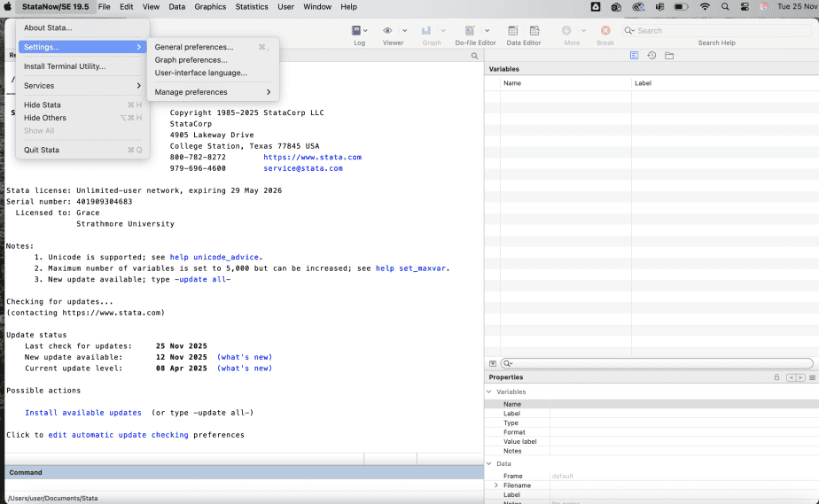Focus the Search Help field in toolbar
819x504 pixels.
tap(716, 31)
